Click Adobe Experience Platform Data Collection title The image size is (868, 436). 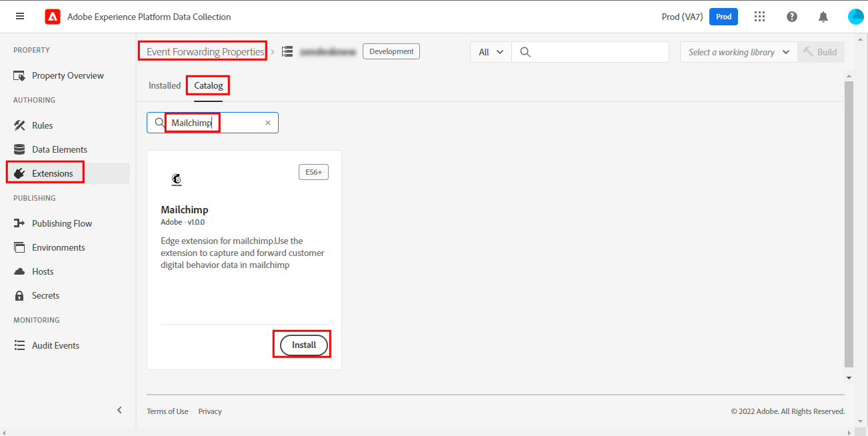(x=149, y=17)
